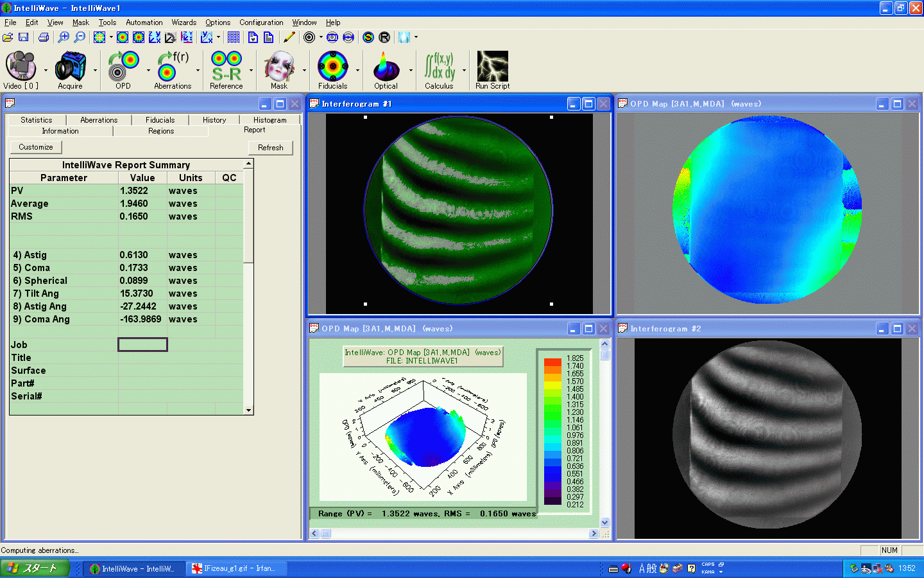Click the PV value 1.3522 cell
The width and height of the screenshot is (924, 578).
(x=142, y=191)
